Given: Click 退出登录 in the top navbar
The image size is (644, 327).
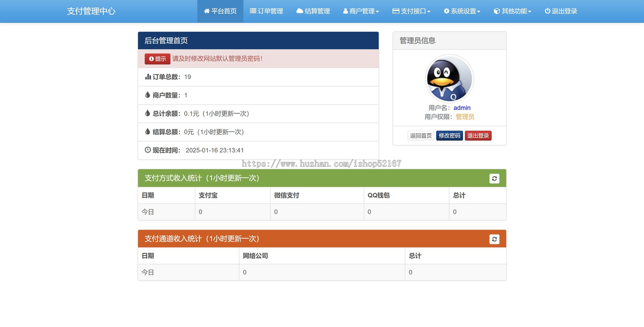Looking at the screenshot, I should coord(561,11).
